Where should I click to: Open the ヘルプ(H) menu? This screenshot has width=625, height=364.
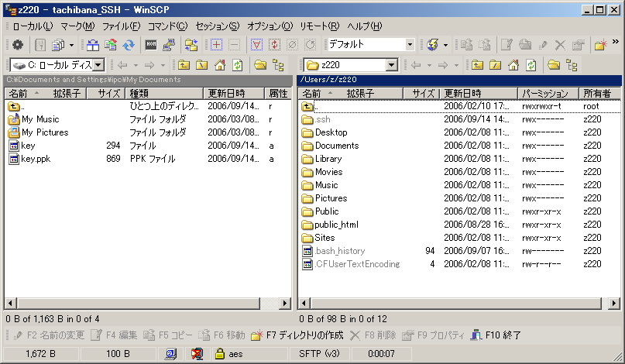coord(364,26)
